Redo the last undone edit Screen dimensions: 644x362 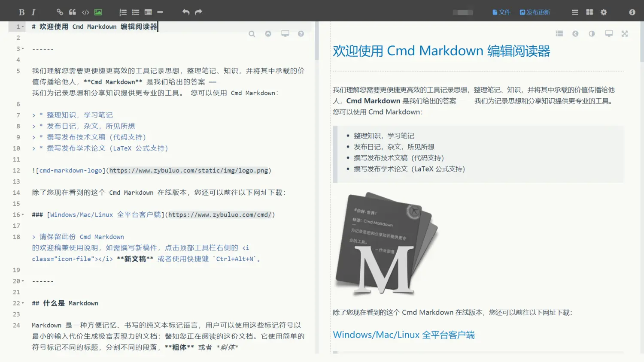pyautogui.click(x=198, y=12)
